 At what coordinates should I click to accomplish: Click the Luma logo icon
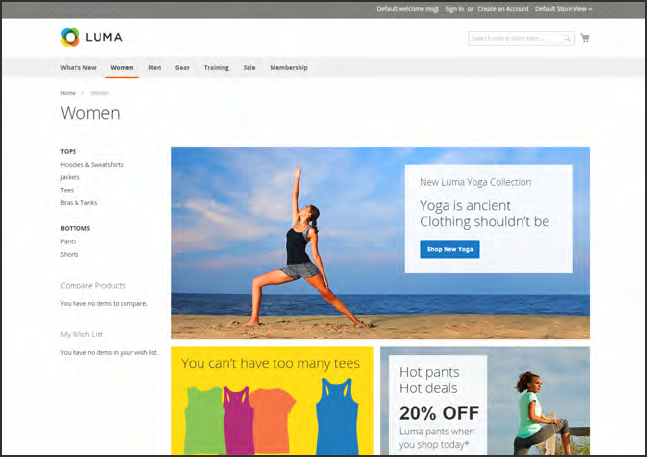click(x=70, y=37)
